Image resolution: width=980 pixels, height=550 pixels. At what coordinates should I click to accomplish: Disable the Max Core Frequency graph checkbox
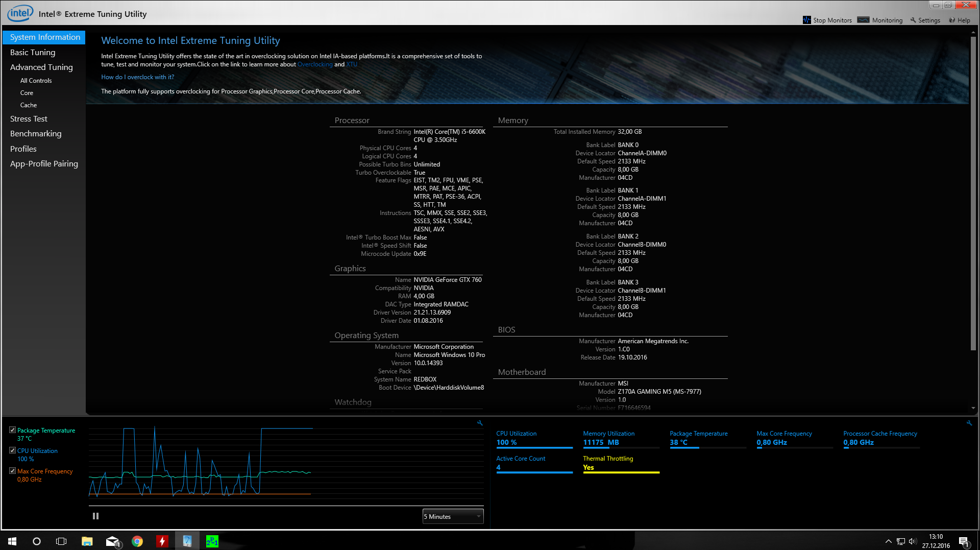tap(12, 471)
